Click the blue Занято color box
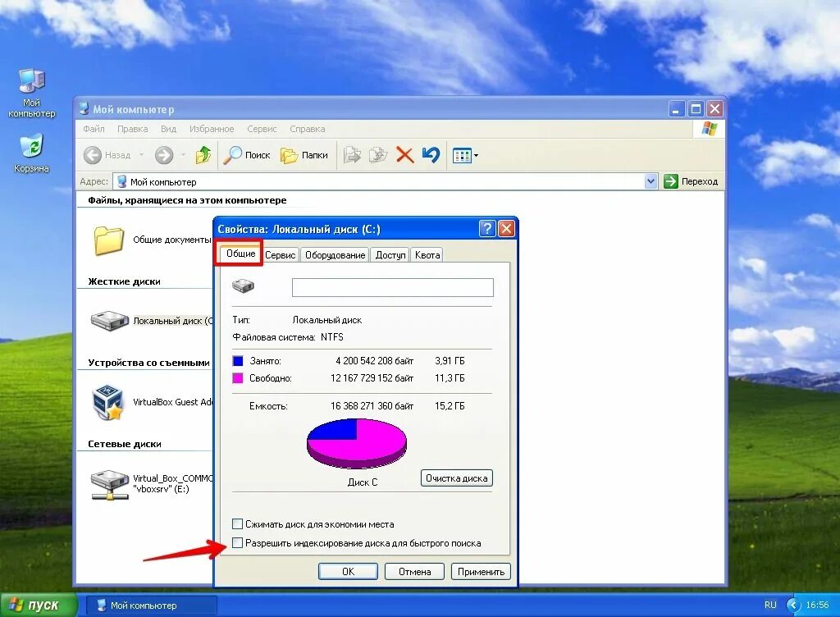The height and width of the screenshot is (617, 840). click(x=238, y=361)
